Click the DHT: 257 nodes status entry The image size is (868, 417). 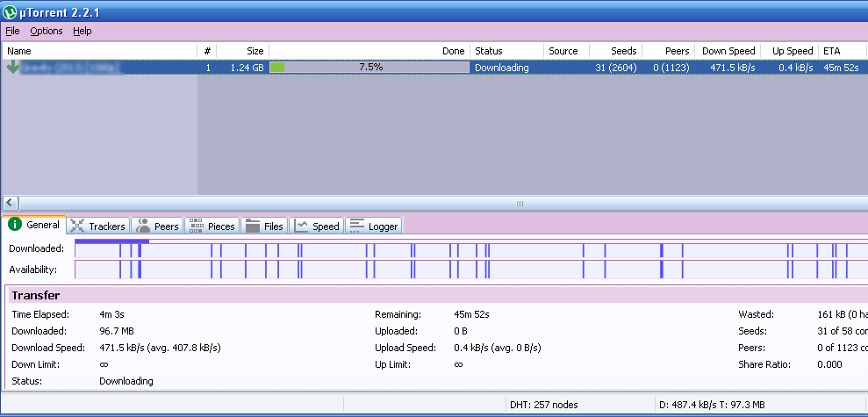pos(542,405)
